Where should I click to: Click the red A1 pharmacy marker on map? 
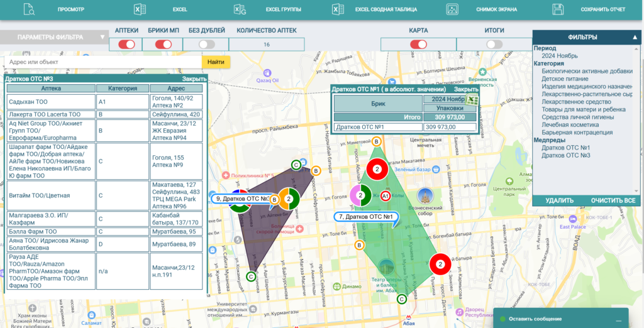click(x=386, y=197)
